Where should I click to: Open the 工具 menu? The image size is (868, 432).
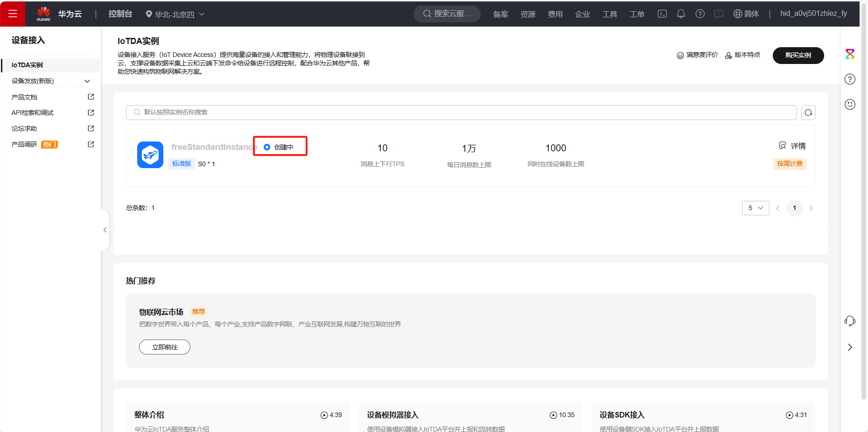pyautogui.click(x=609, y=14)
